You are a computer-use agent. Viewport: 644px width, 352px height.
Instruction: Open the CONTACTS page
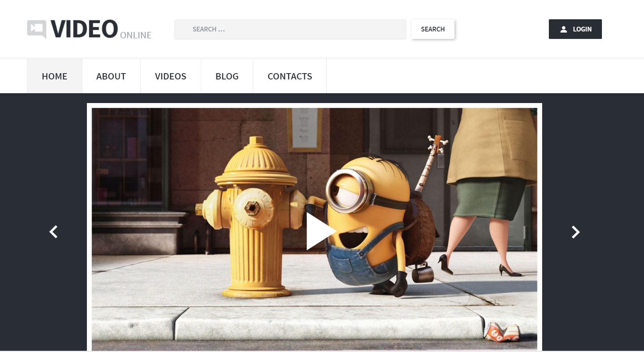290,76
